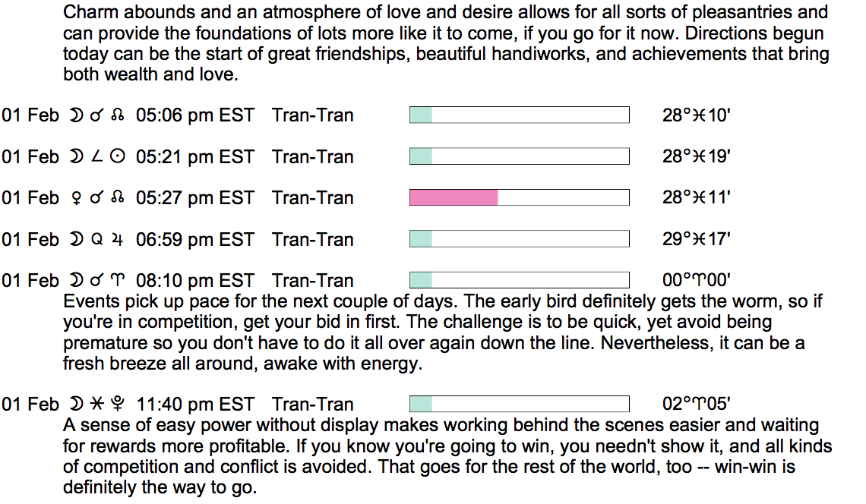This screenshot has width=866, height=504.
Task: Select the sextile symbol in the 11:40 pm row
Action: [x=96, y=405]
